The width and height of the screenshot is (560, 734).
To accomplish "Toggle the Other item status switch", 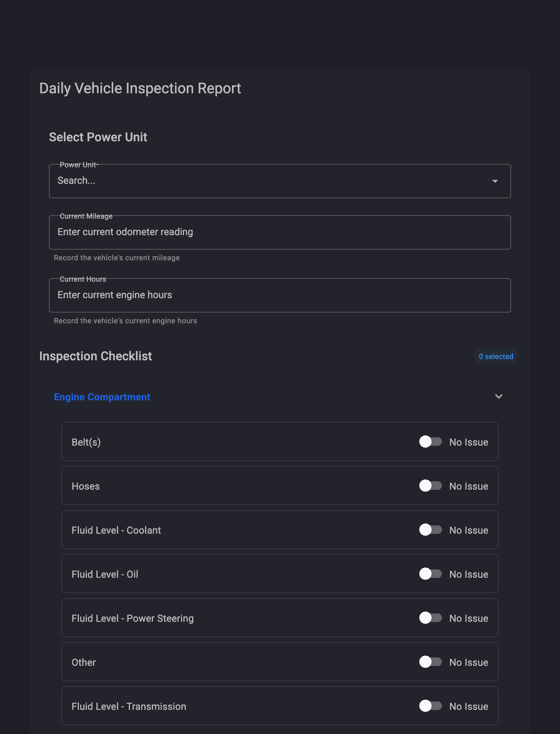I will pyautogui.click(x=431, y=662).
